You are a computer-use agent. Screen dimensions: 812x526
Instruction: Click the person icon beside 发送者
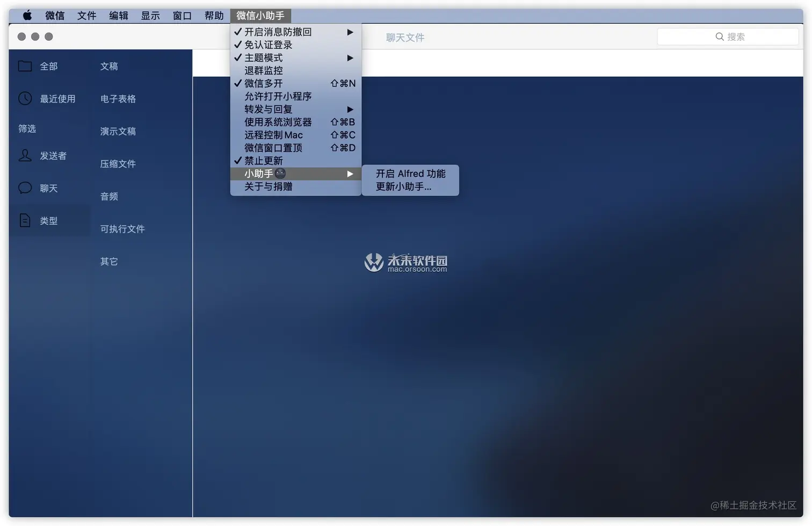[x=25, y=155]
